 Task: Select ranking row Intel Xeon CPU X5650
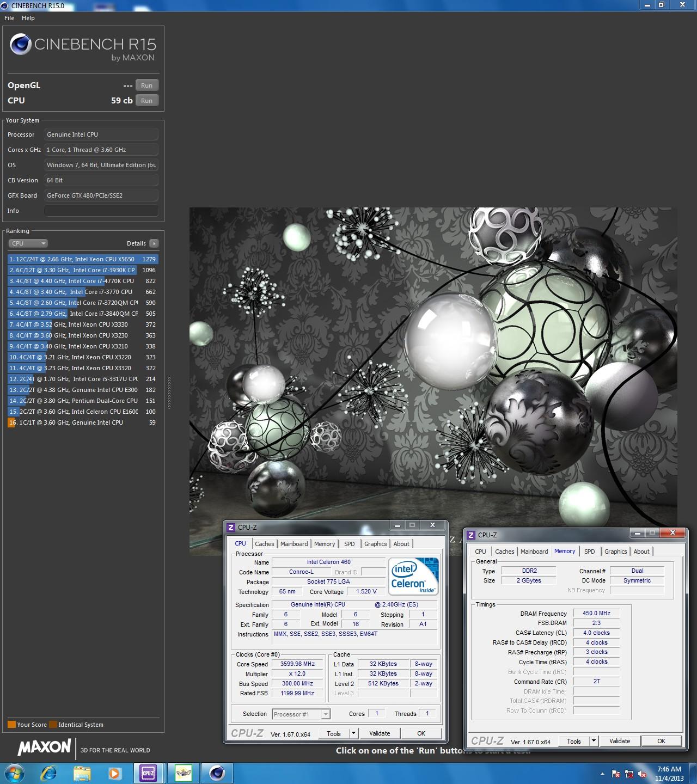coord(83,259)
